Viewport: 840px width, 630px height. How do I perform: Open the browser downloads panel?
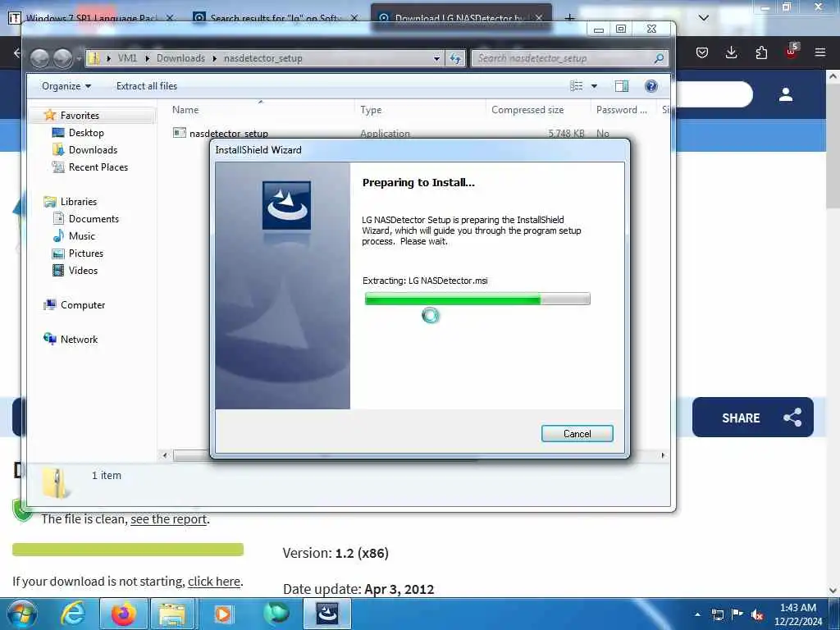coord(731,52)
